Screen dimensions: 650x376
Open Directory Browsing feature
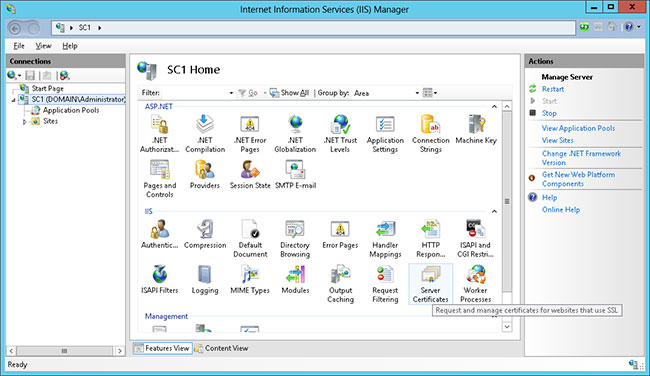(295, 238)
